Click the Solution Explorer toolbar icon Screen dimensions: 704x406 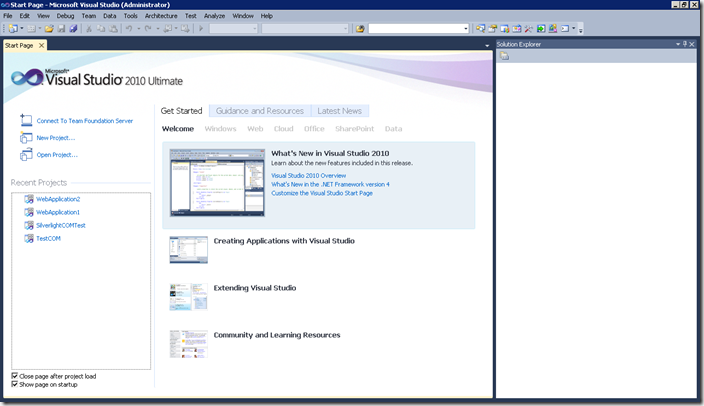pos(480,29)
